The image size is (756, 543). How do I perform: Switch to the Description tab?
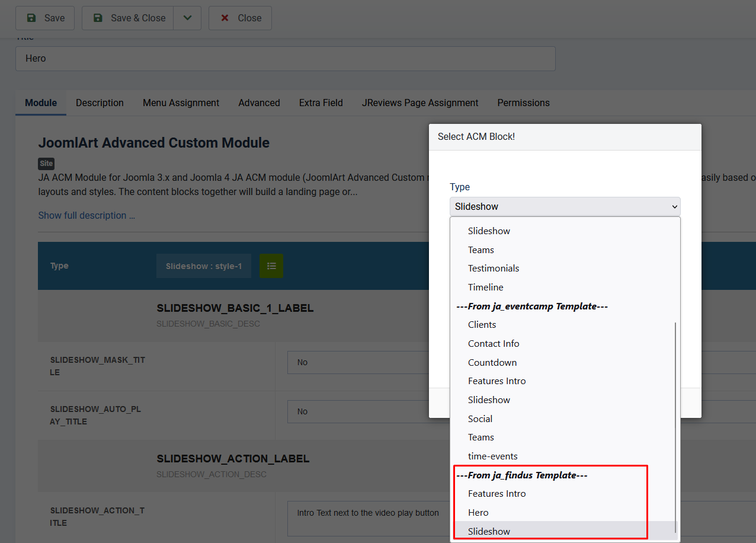100,103
